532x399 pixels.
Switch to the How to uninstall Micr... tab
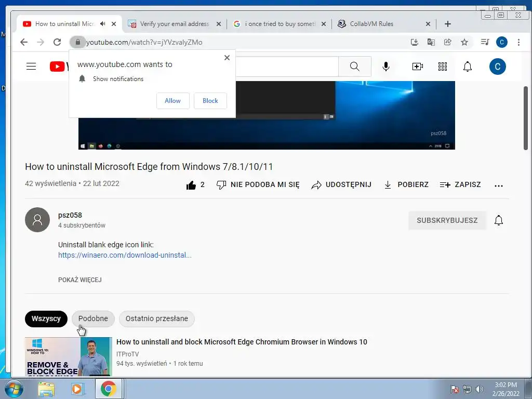pyautogui.click(x=64, y=24)
